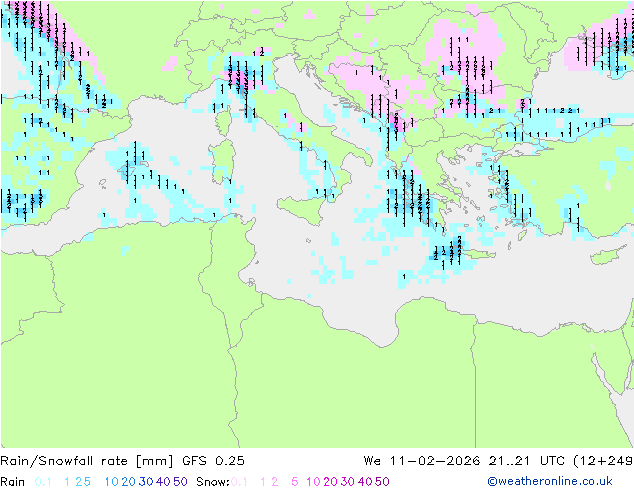The image size is (634, 490).
Task: Click the 'Rain' legend label
Action: point(13,482)
